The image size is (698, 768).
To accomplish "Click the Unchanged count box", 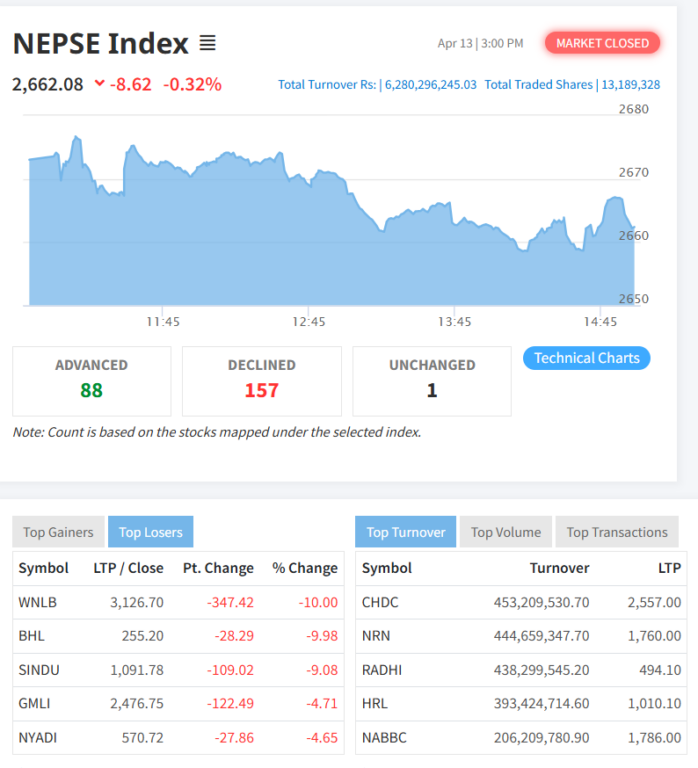I will [x=431, y=380].
